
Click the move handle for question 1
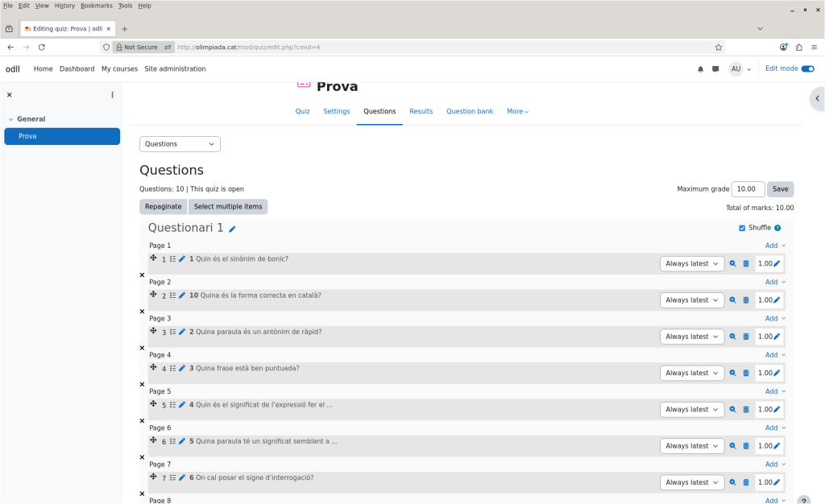coord(153,258)
